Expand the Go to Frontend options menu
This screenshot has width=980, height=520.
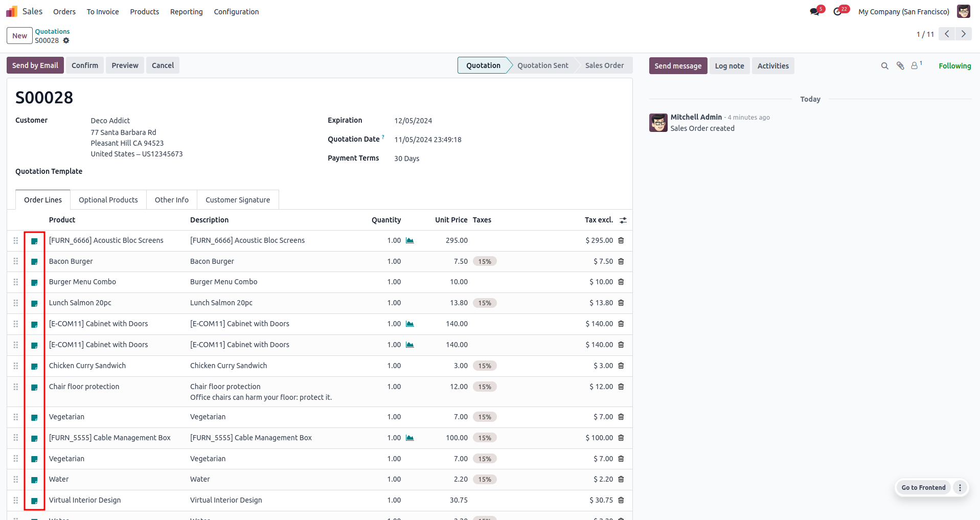(960, 487)
